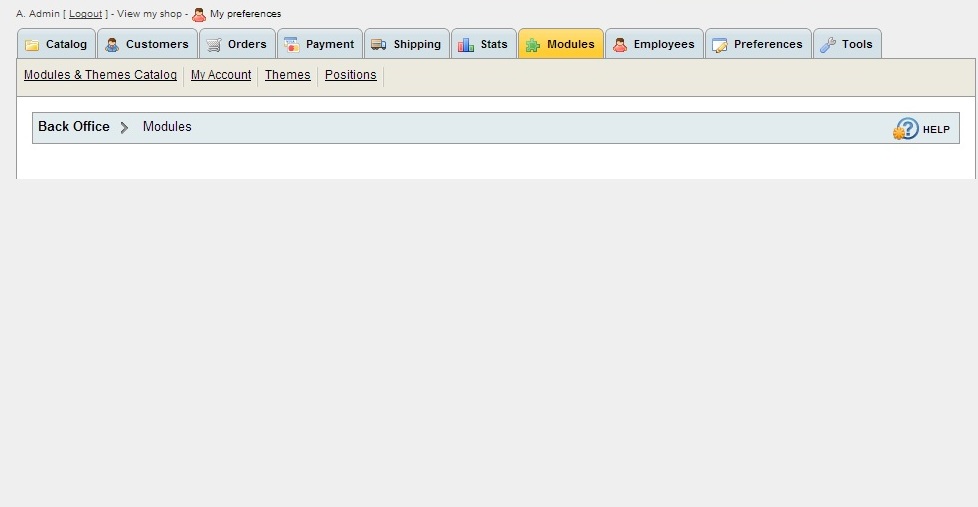978x507 pixels.
Task: Go to My Account submenu link
Action: [221, 75]
